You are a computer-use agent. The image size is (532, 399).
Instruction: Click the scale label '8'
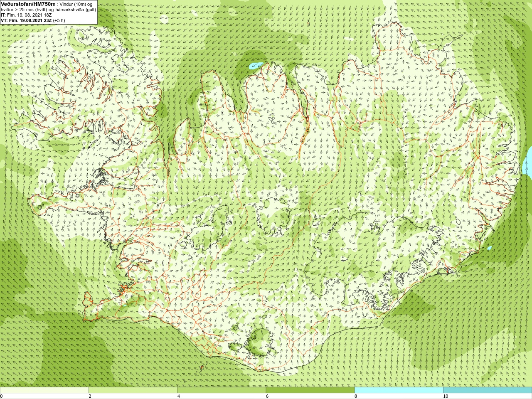[x=355, y=396]
